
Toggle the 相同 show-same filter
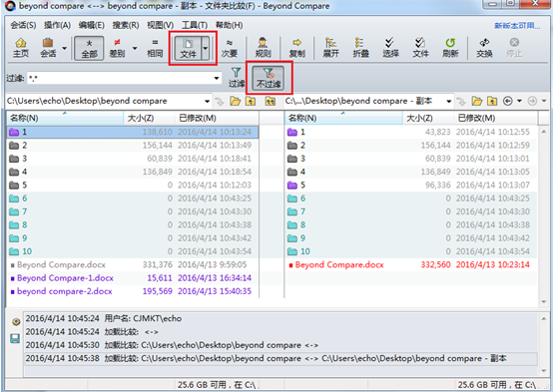[x=155, y=48]
